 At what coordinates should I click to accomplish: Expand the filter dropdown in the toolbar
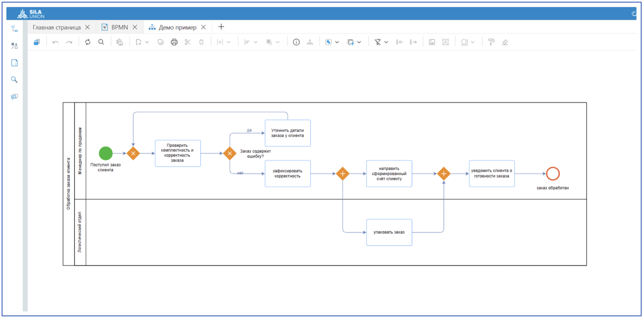coord(386,42)
